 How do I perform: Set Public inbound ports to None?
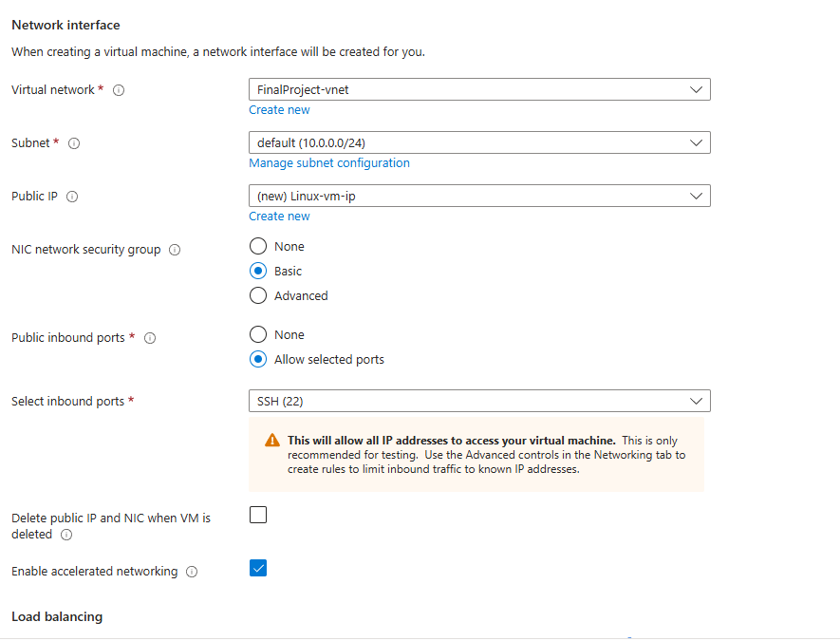(x=258, y=334)
